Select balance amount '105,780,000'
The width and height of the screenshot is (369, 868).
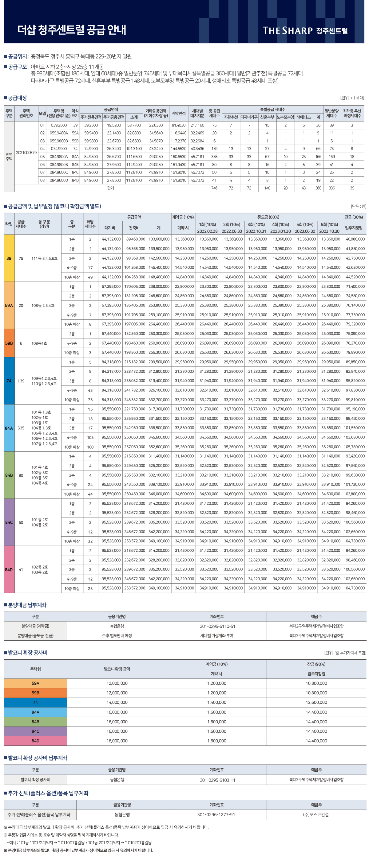click(354, 447)
